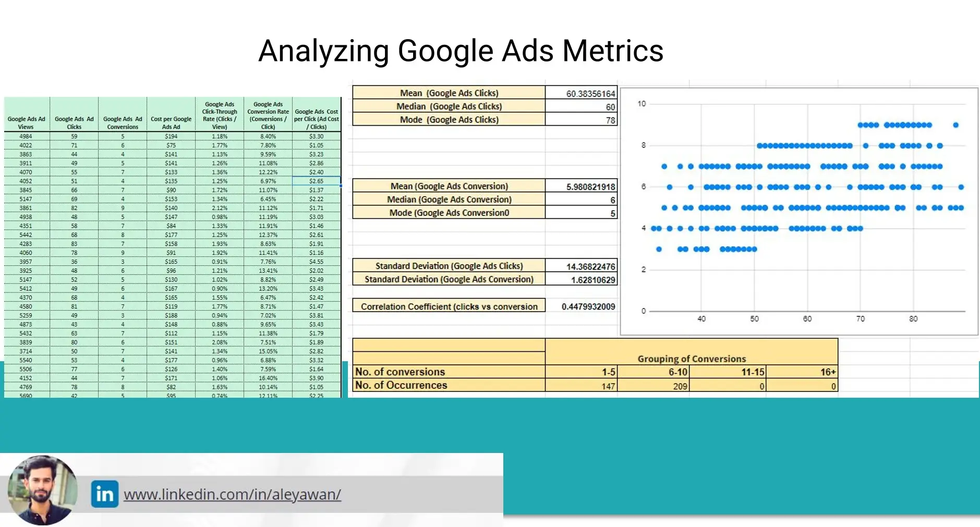Click the circular profile photo
Viewport: 980px width, 527px height.
click(43, 490)
